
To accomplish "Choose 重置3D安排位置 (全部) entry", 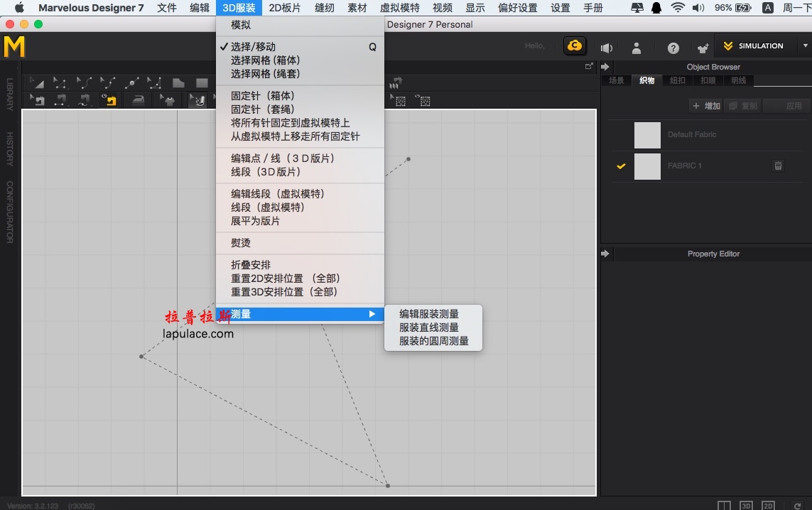I will 301,292.
